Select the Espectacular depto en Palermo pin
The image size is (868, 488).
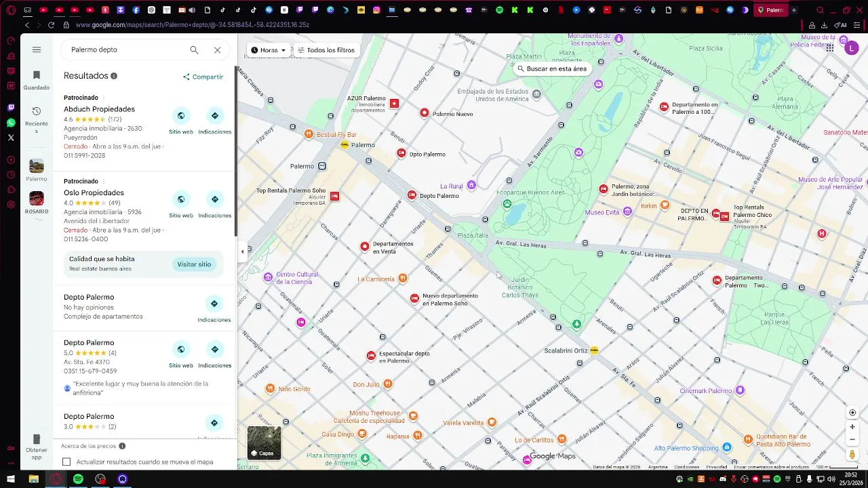371,356
